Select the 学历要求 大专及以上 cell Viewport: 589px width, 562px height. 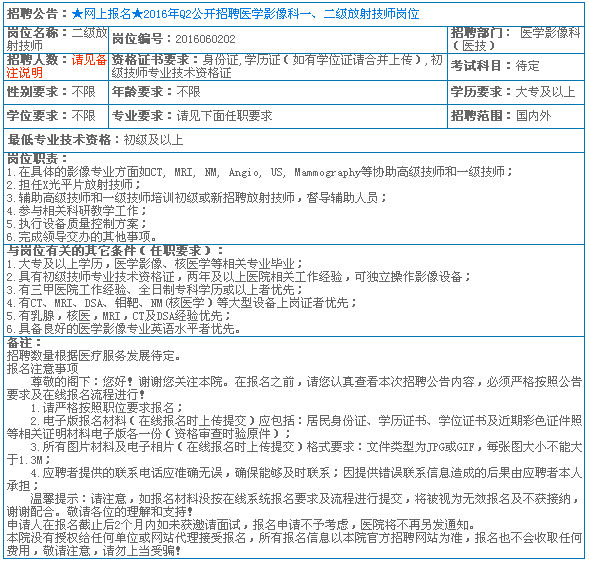[x=516, y=92]
